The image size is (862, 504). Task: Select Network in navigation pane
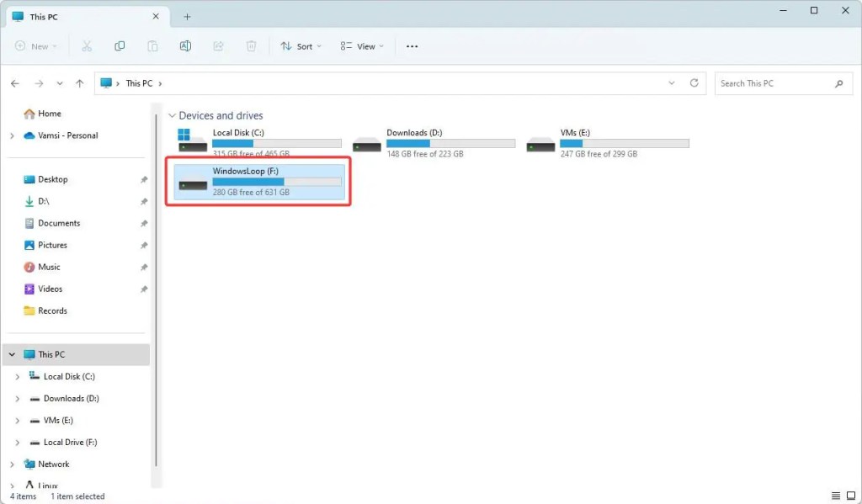point(46,464)
